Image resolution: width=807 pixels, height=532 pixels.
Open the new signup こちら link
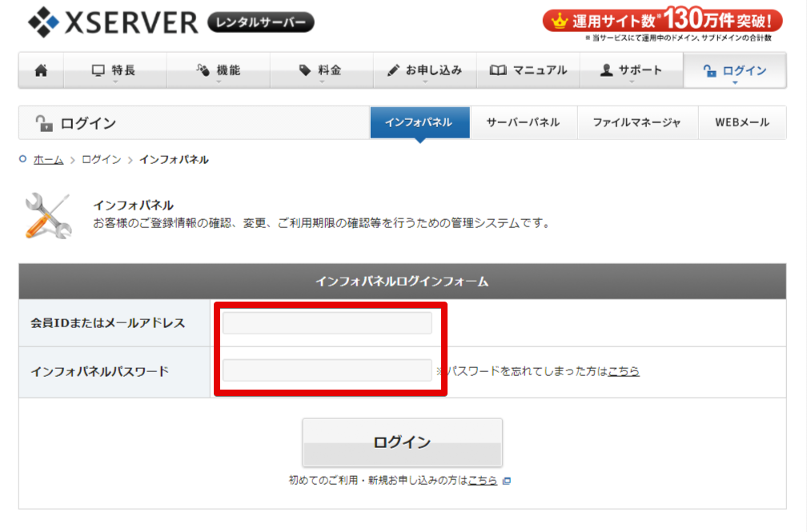click(482, 480)
